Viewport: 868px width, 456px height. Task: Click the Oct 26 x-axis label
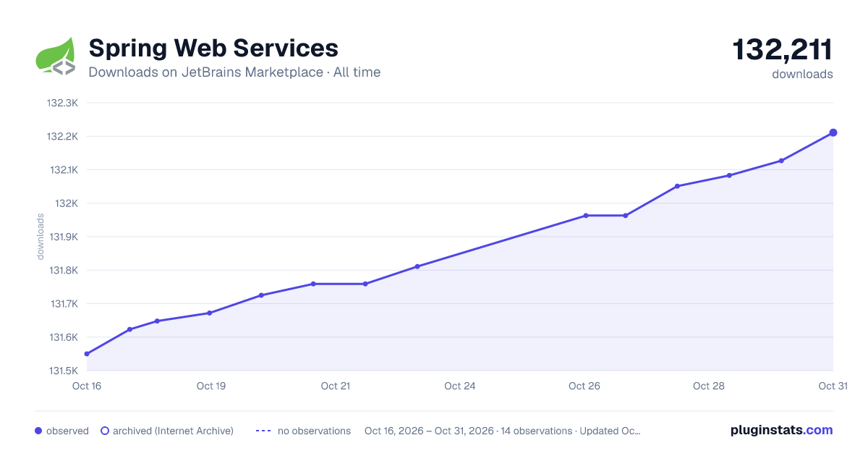(x=584, y=386)
